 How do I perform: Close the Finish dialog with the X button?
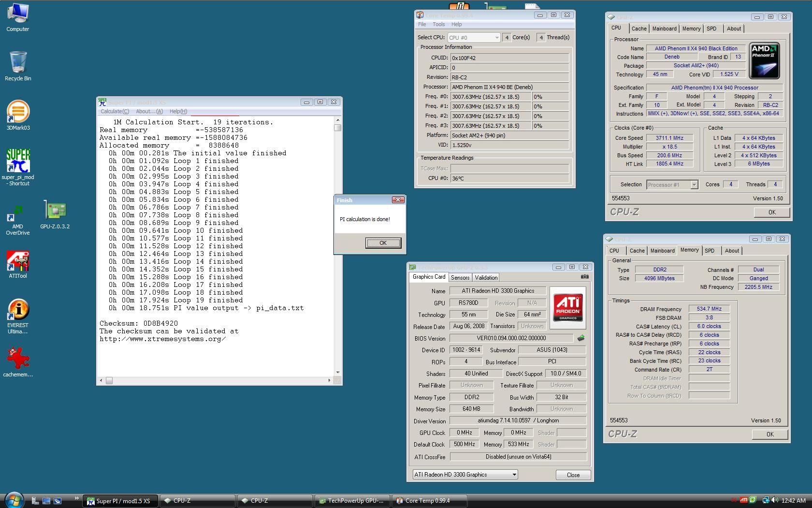[398, 200]
